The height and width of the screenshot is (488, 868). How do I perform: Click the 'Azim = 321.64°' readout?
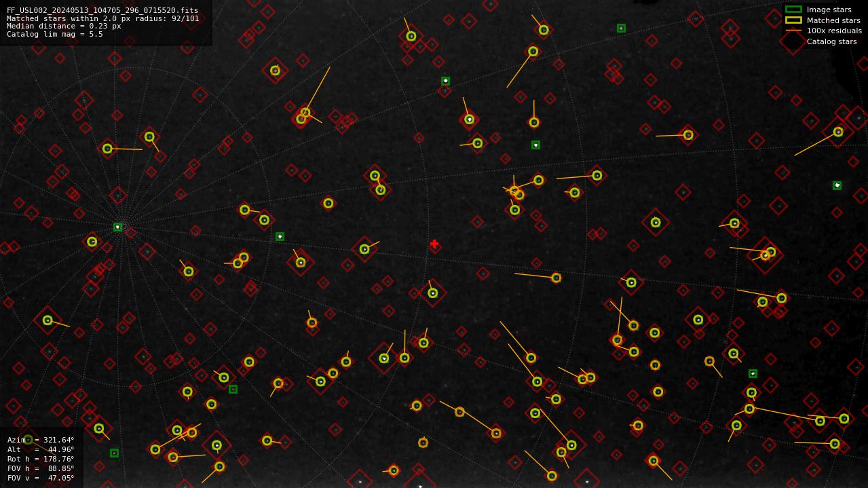pyautogui.click(x=41, y=440)
